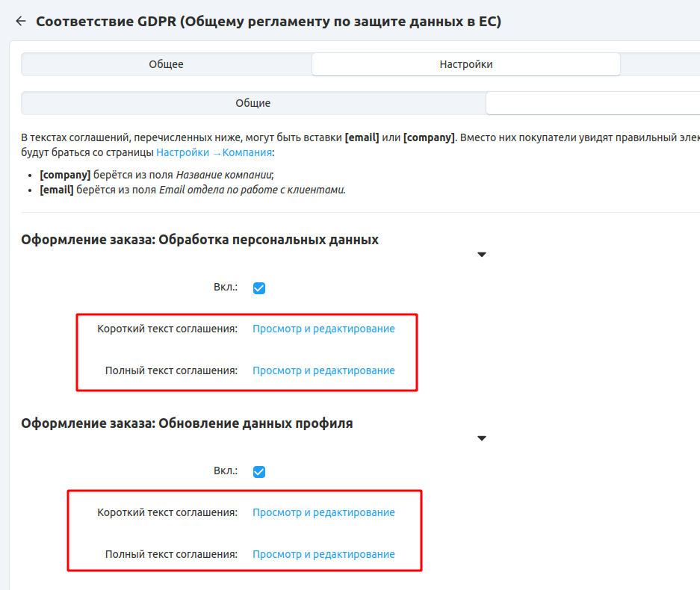
Task: Edit short agreement text under Обновление данных профиля
Action: point(323,512)
